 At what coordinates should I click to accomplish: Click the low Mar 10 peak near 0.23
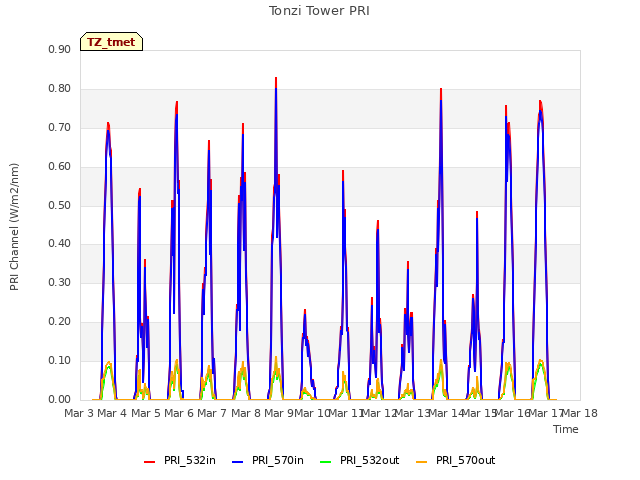[304, 311]
